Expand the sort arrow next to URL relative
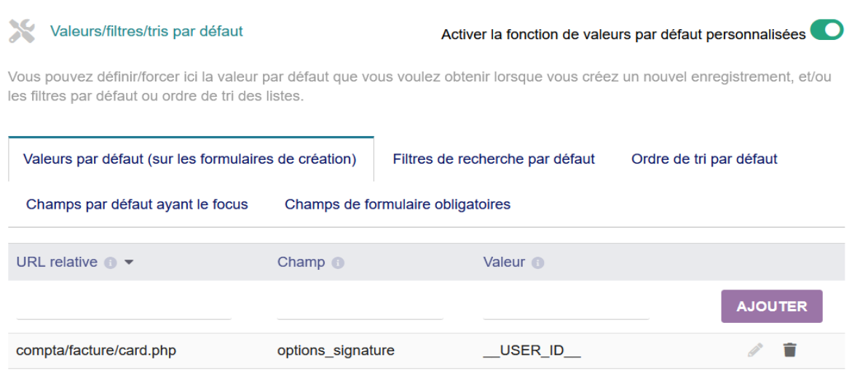The image size is (868, 392). pyautogui.click(x=128, y=263)
